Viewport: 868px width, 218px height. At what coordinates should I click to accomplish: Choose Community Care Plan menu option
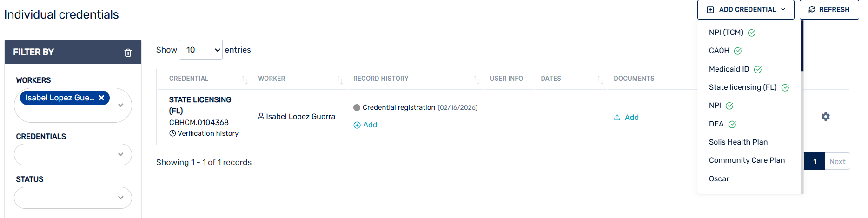click(747, 160)
